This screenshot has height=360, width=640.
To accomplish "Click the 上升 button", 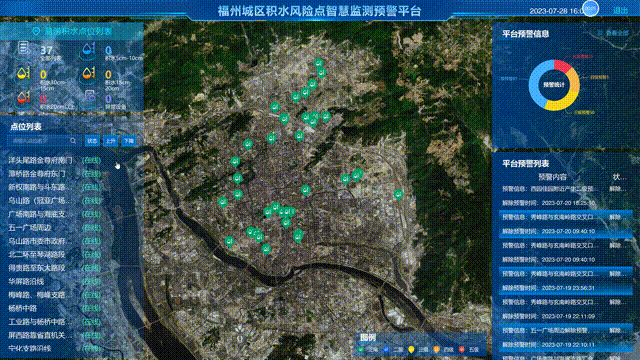I will click(110, 141).
